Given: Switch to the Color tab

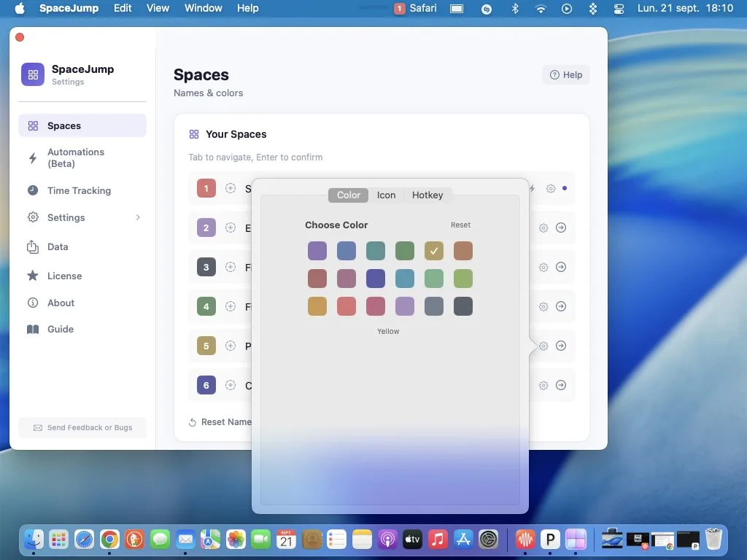Looking at the screenshot, I should click(348, 195).
